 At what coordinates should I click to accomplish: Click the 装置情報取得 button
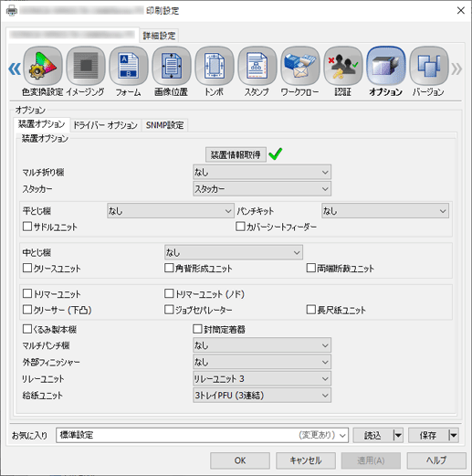coord(236,154)
